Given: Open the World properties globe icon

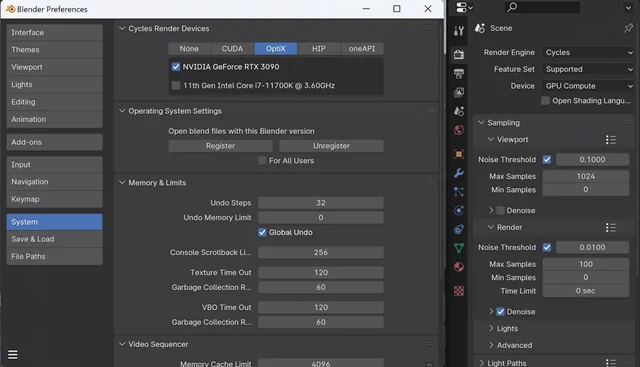Looking at the screenshot, I should click(459, 130).
